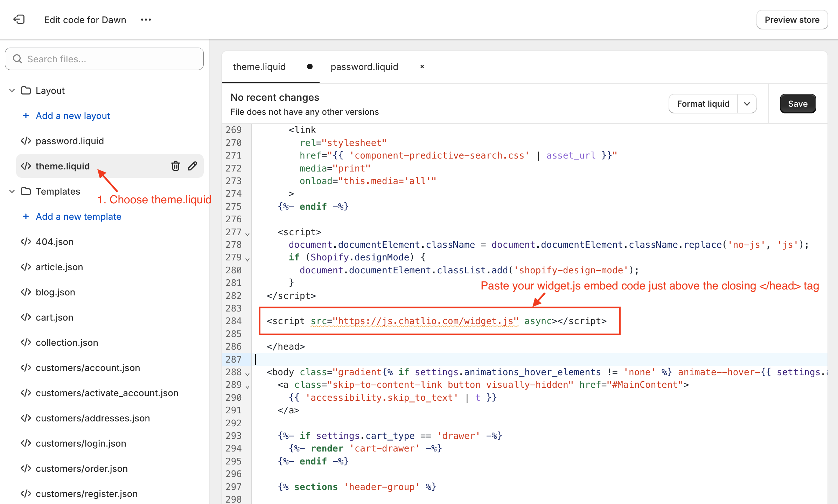Click code icon beside blog.json
The height and width of the screenshot is (504, 838).
pyautogui.click(x=26, y=292)
